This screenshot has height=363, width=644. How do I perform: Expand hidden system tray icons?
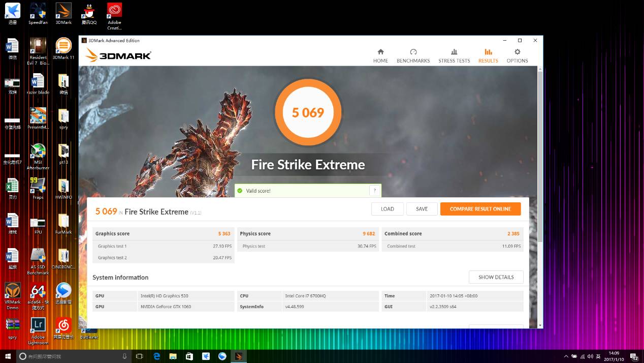(566, 356)
